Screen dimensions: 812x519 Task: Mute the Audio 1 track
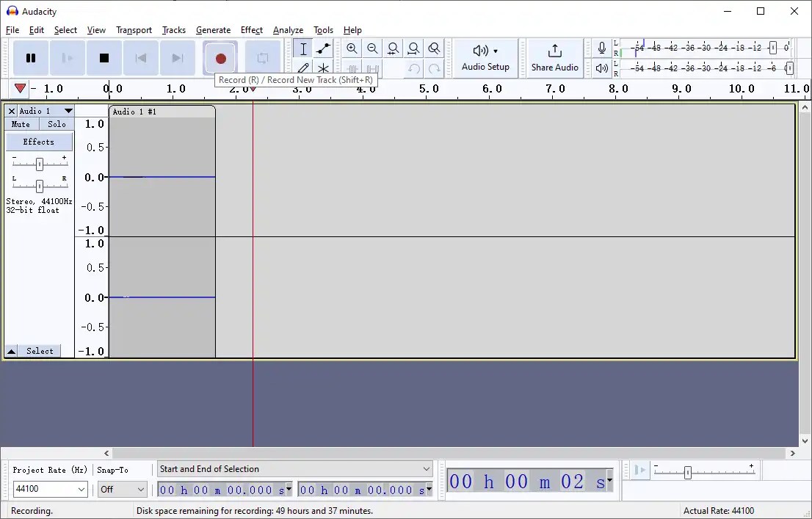21,124
